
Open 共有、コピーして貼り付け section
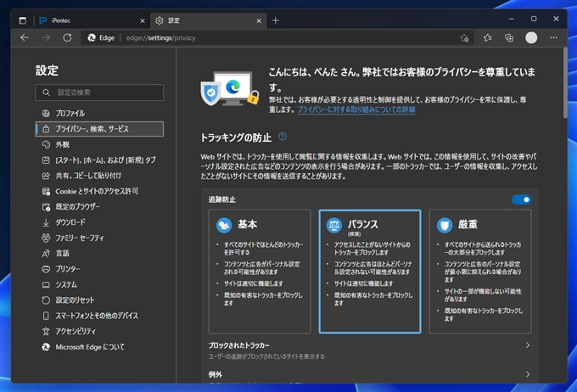tap(99, 176)
